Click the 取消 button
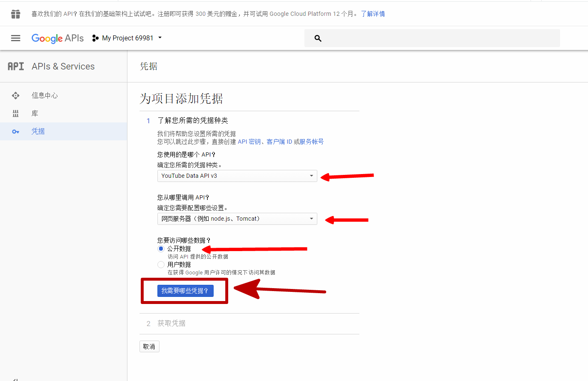This screenshot has width=588, height=381. pos(149,346)
